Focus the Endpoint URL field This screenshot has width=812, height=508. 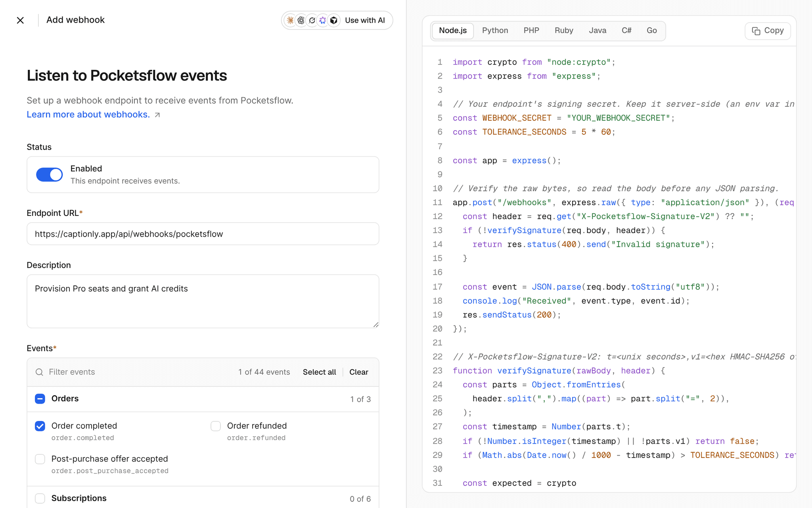[x=203, y=234]
